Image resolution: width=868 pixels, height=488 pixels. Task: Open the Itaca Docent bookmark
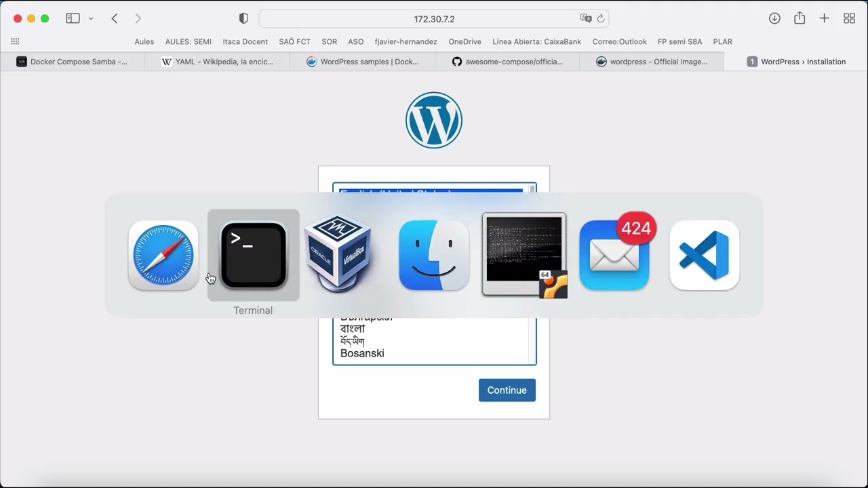coord(245,41)
